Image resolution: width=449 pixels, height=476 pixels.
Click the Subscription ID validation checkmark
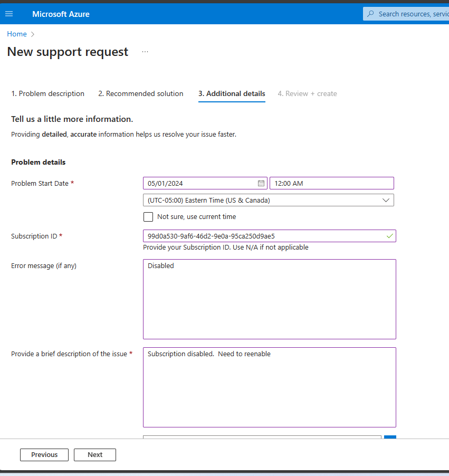click(x=389, y=236)
